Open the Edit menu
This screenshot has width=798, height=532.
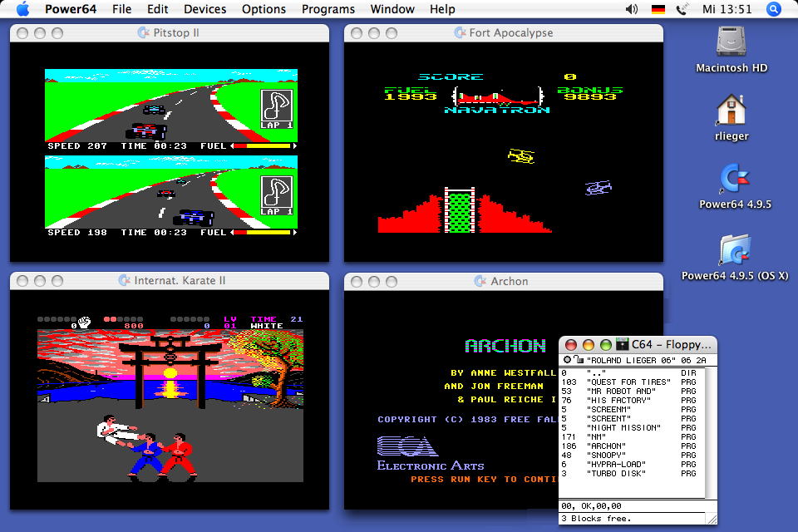pyautogui.click(x=158, y=9)
